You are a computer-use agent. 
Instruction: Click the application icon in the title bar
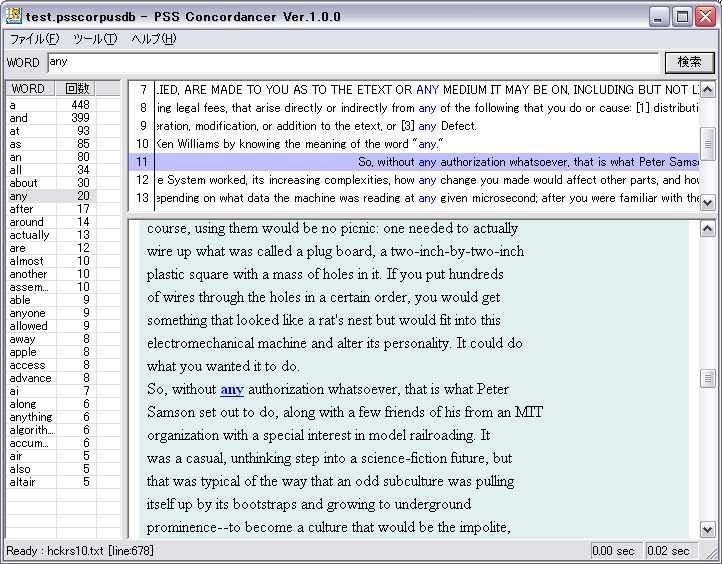13,16
